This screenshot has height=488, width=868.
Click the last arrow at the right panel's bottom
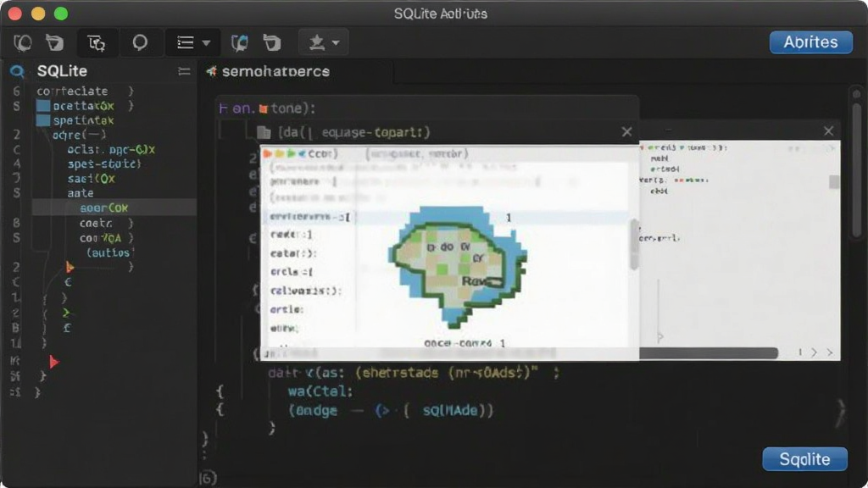[x=830, y=352]
